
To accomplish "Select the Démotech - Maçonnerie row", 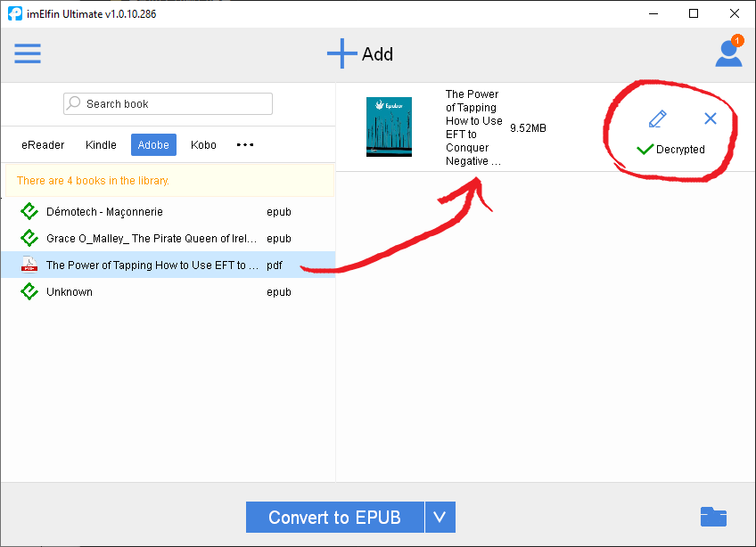I will [168, 211].
